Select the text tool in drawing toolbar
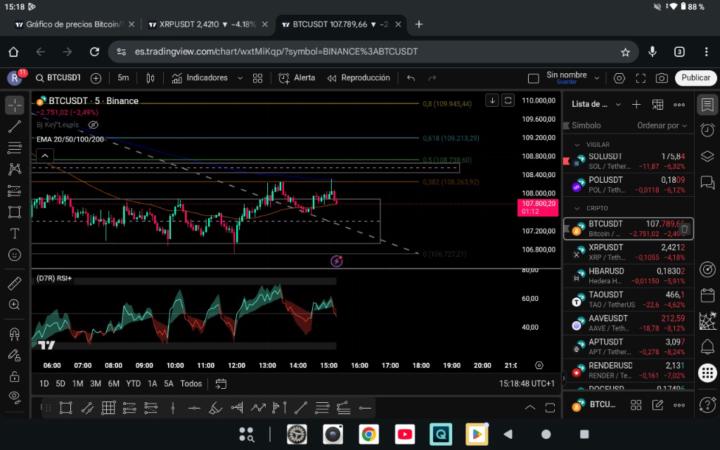 click(x=15, y=233)
